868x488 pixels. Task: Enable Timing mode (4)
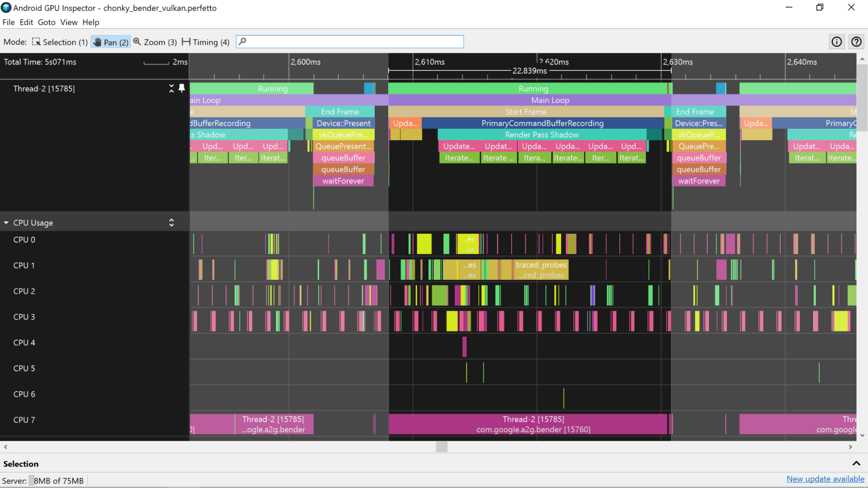[206, 42]
